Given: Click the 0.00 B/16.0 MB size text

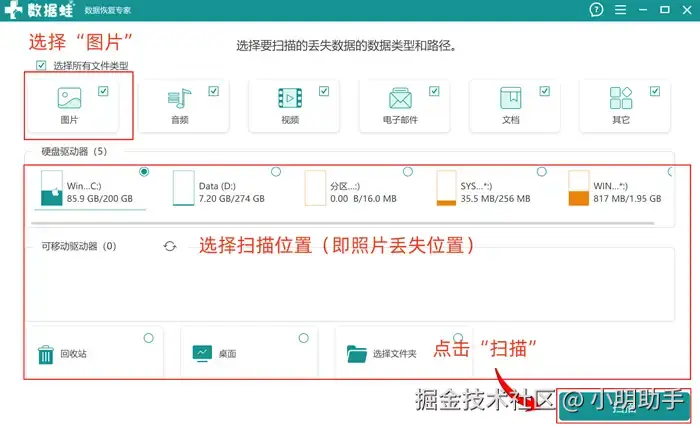Looking at the screenshot, I should (x=363, y=199).
